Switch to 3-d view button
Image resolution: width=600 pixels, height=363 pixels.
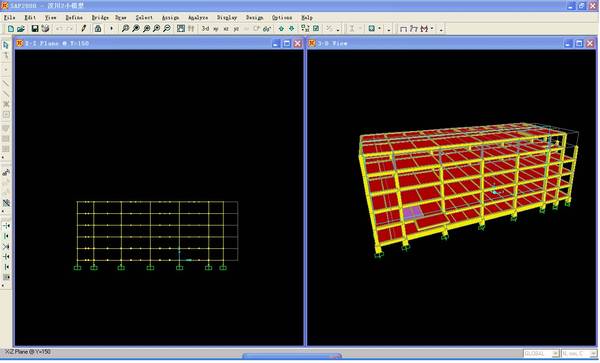pyautogui.click(x=205, y=29)
